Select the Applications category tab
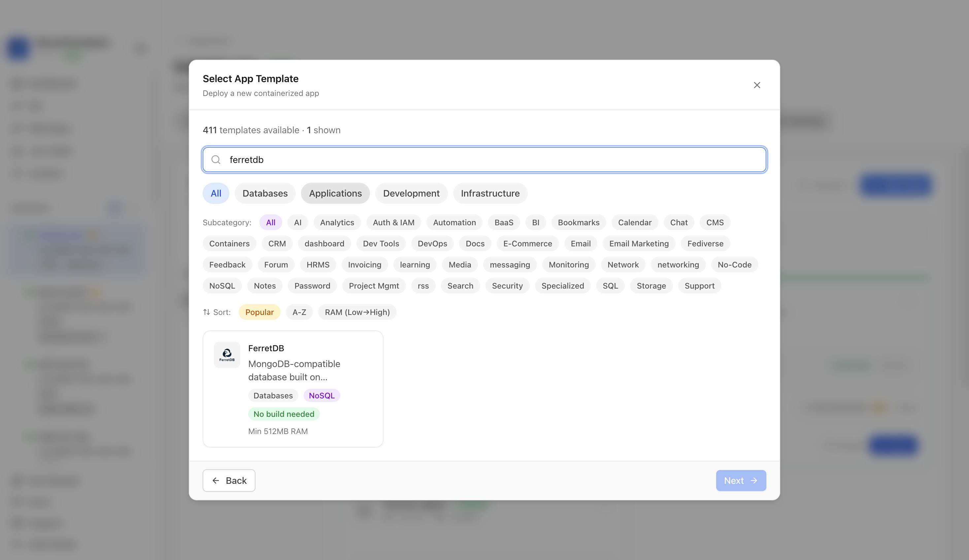The image size is (969, 560). pos(335,193)
